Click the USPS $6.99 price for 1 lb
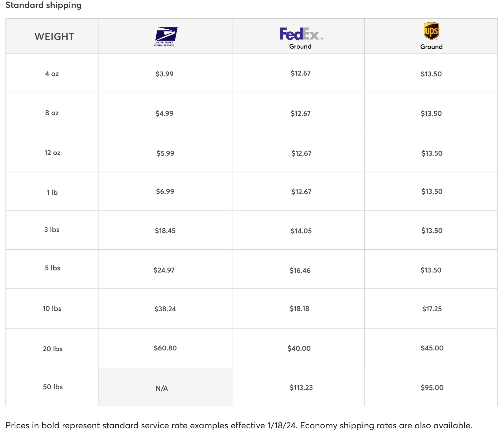Viewport: 504px width, 432px height. click(x=165, y=192)
